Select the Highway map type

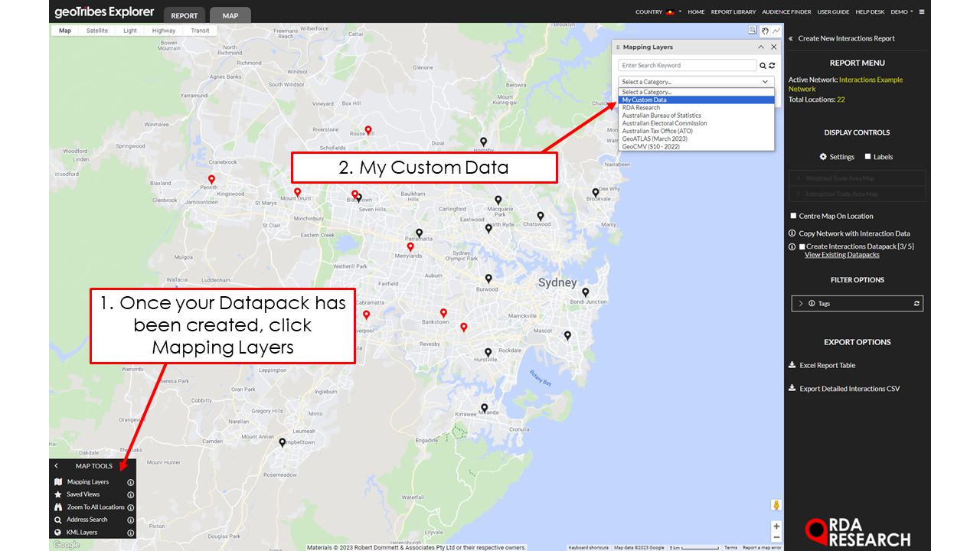(164, 31)
